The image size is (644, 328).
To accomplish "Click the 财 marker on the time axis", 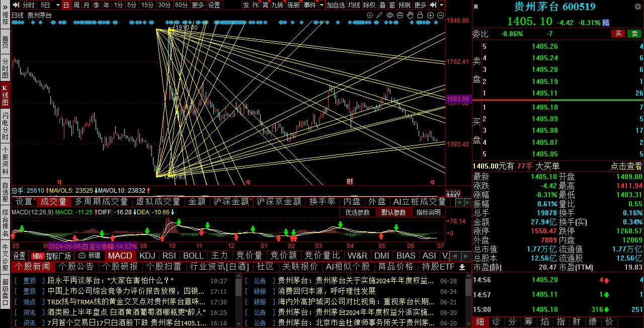I will click(x=350, y=181).
